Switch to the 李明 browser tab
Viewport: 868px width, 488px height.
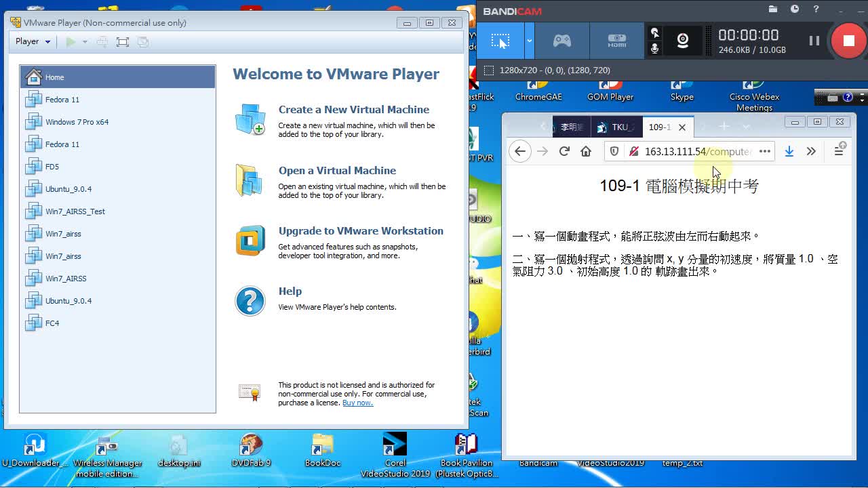coord(572,127)
